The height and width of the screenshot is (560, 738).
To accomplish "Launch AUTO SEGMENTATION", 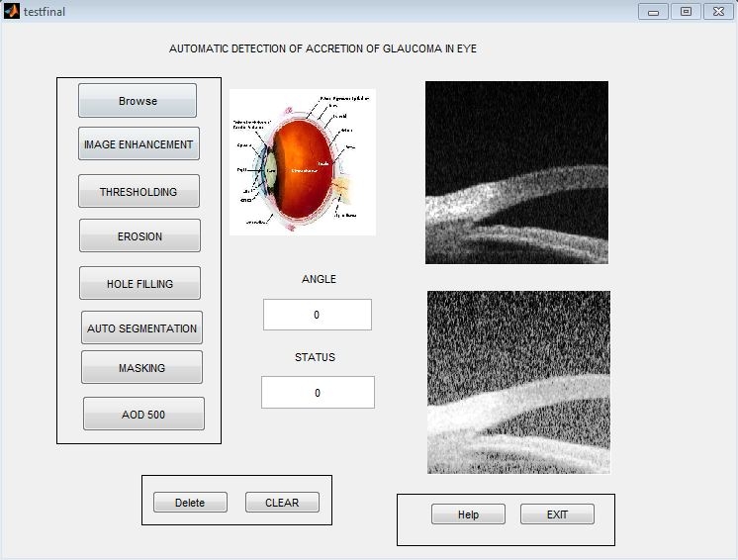I will point(141,327).
